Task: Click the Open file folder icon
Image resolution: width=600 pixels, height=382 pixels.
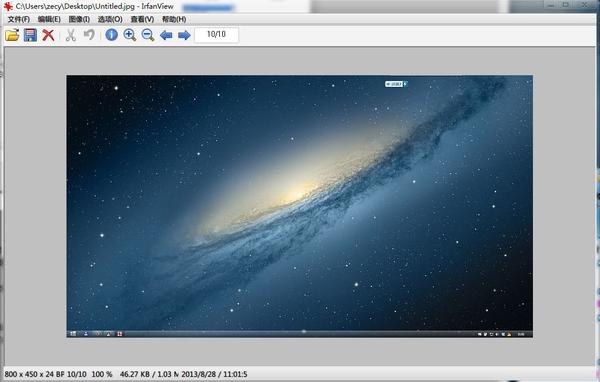Action: (x=12, y=35)
